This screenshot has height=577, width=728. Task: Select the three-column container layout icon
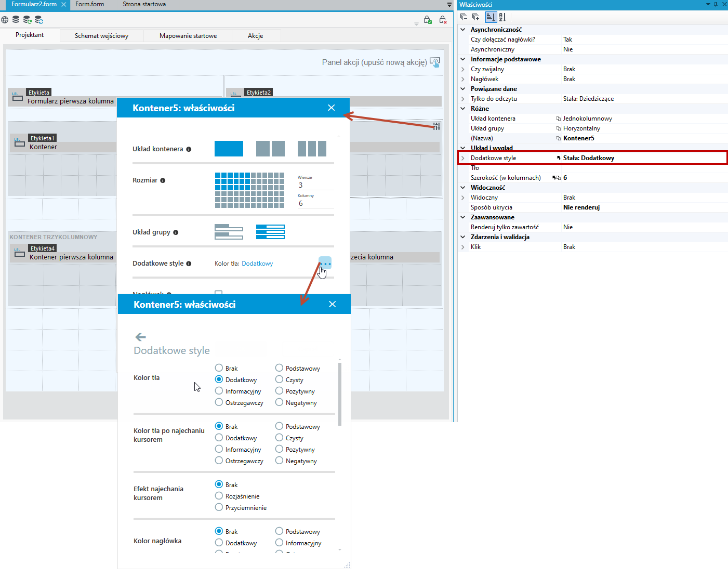[312, 149]
